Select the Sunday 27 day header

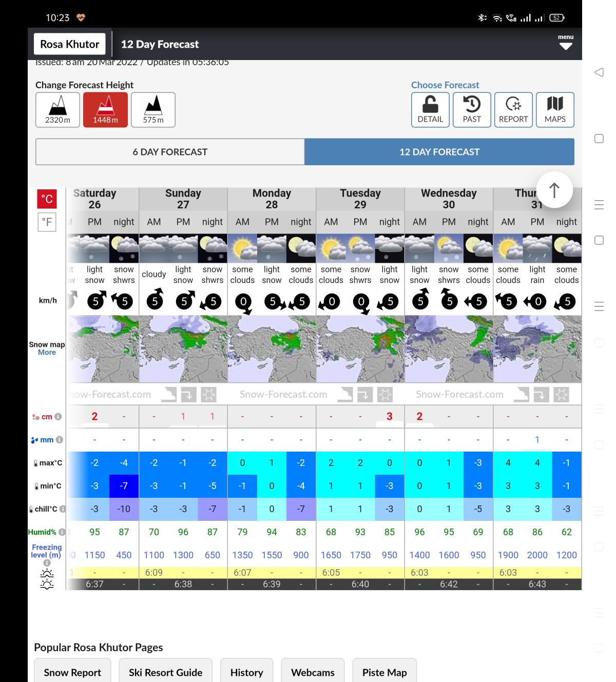(x=183, y=199)
